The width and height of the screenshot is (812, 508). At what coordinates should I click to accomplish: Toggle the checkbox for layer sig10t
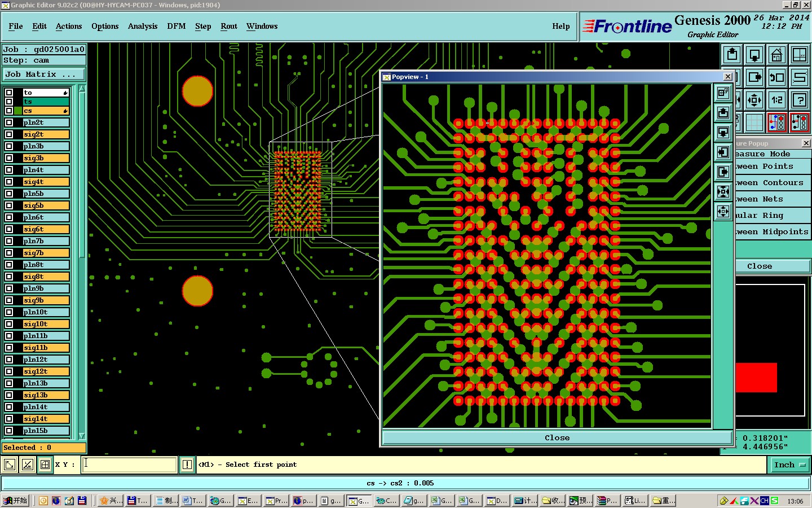[9, 324]
